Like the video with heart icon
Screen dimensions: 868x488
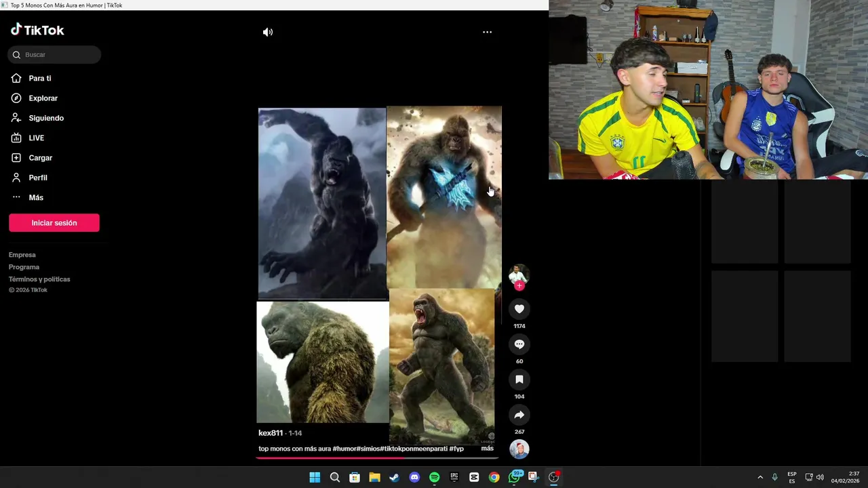click(519, 309)
